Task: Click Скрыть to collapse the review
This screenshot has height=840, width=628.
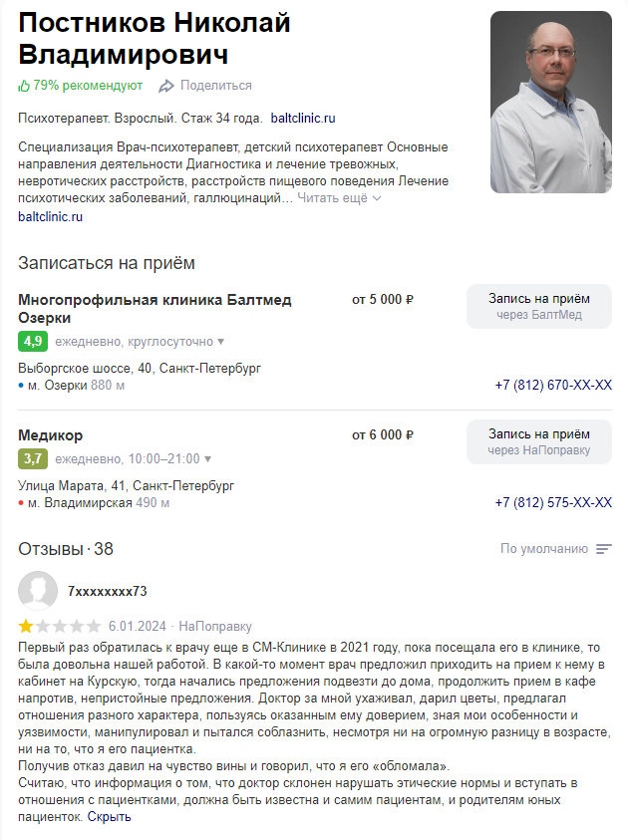Action: 109,817
